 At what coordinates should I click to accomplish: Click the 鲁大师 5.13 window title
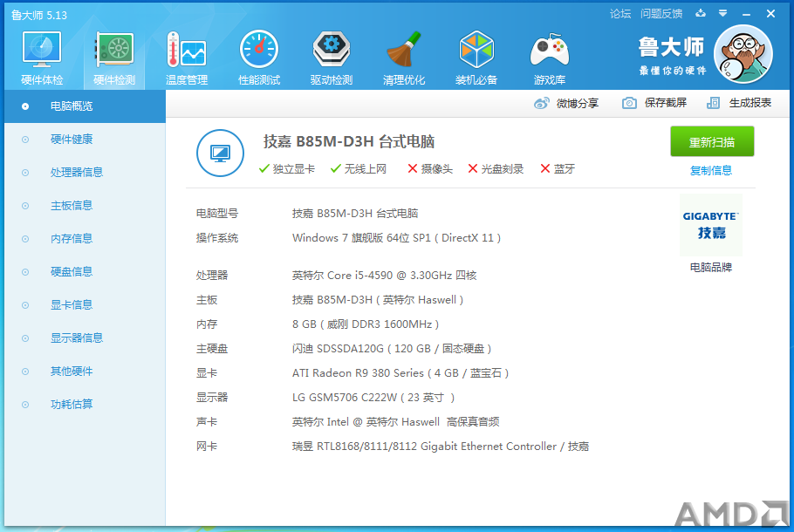click(39, 15)
